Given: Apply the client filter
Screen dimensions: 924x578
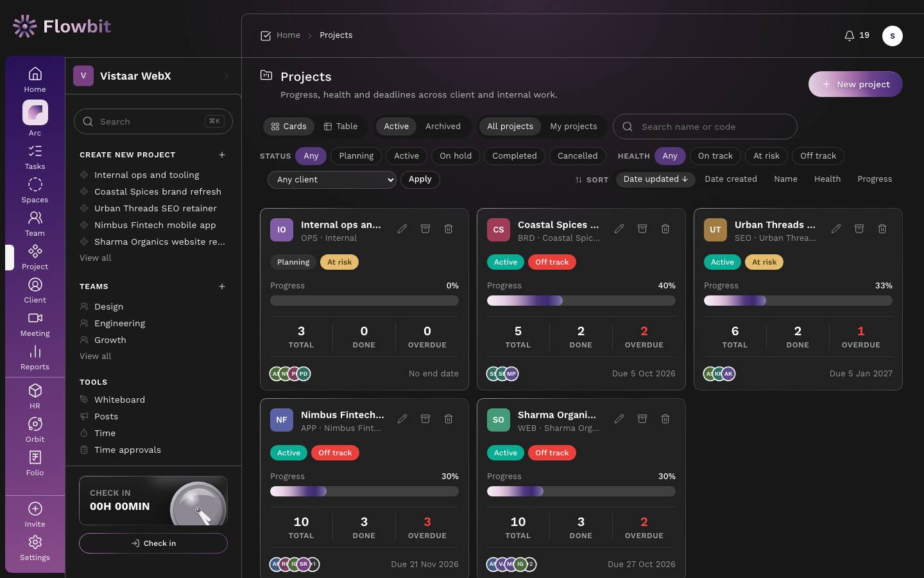Looking at the screenshot, I should point(420,180).
